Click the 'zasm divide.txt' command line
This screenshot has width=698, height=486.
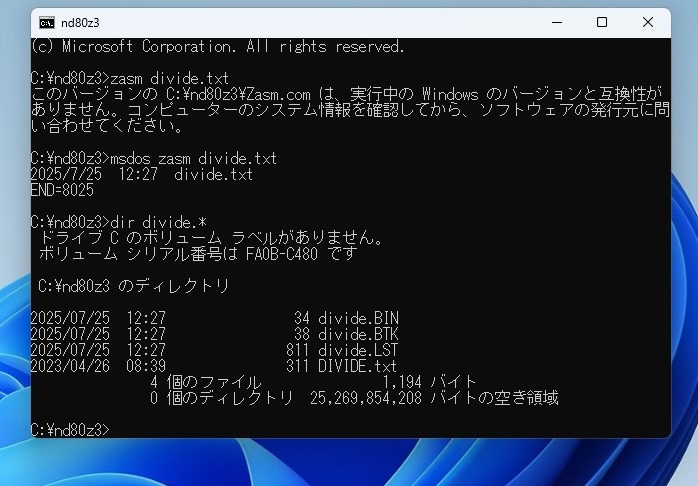coord(130,78)
